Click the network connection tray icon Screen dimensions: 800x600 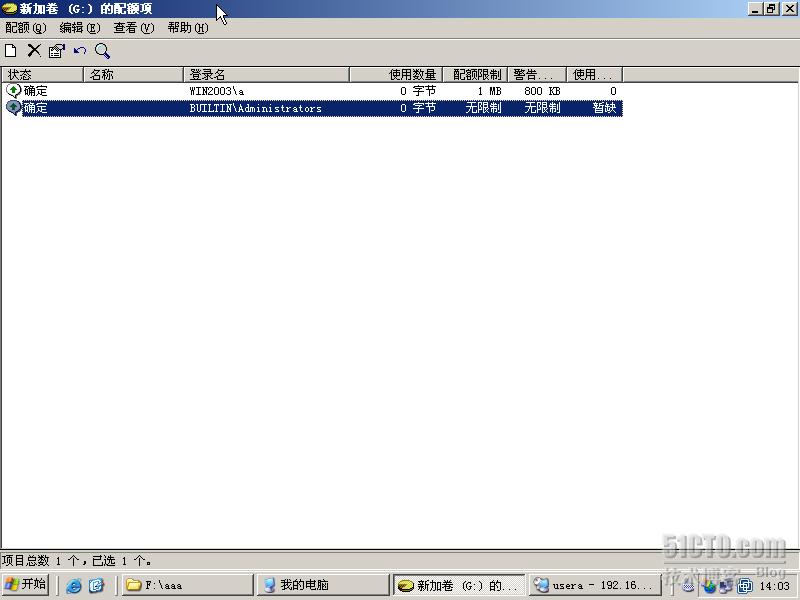pyautogui.click(x=726, y=586)
